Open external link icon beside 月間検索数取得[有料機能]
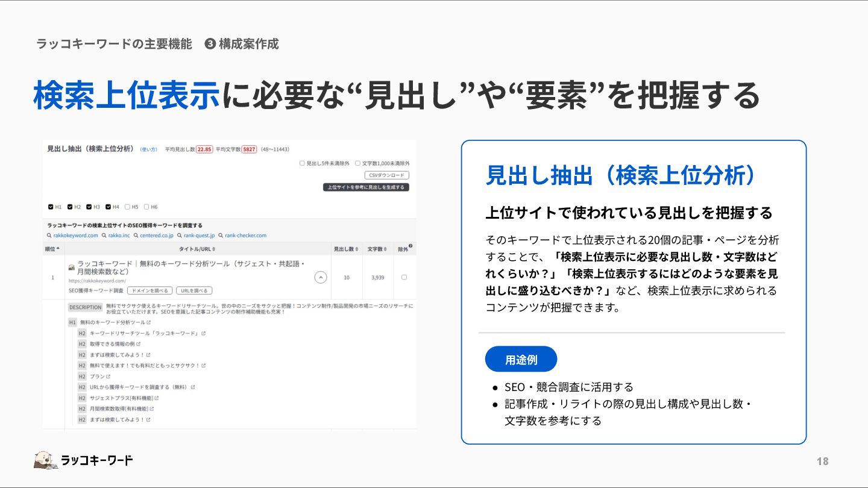The image size is (868, 488). (x=153, y=409)
